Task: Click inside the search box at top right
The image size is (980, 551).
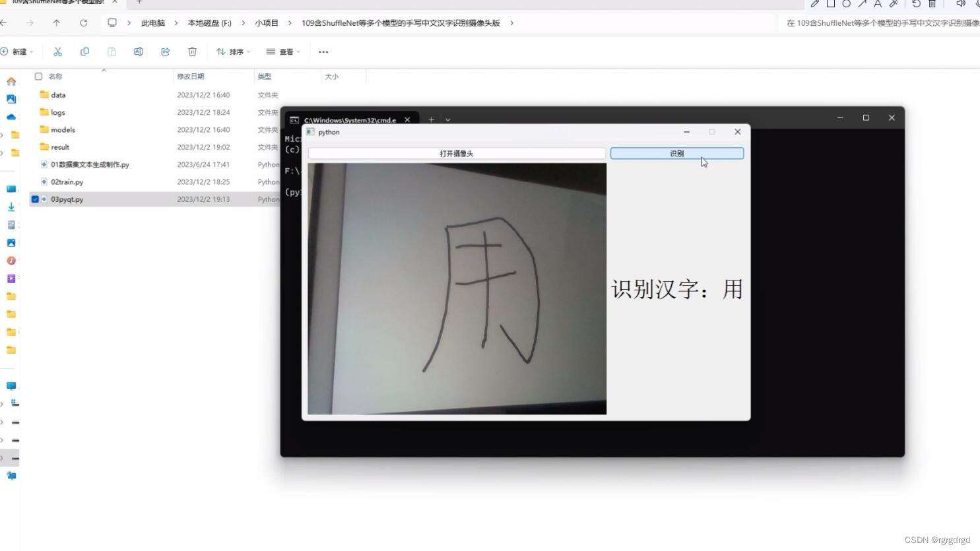Action: [884, 22]
